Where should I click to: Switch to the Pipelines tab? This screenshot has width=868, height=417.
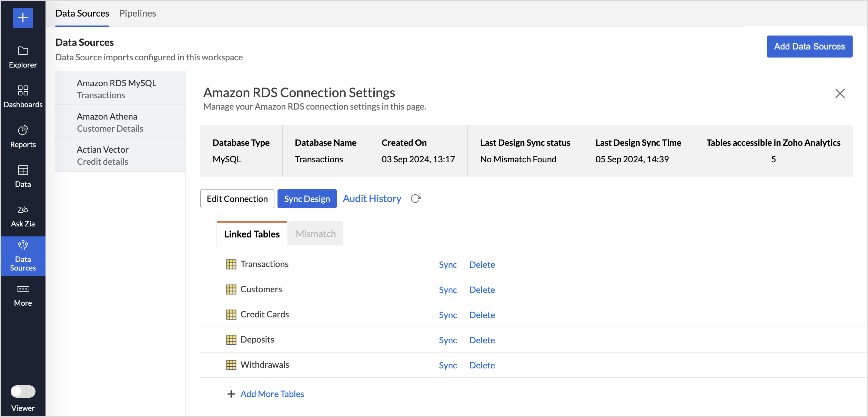pos(138,13)
